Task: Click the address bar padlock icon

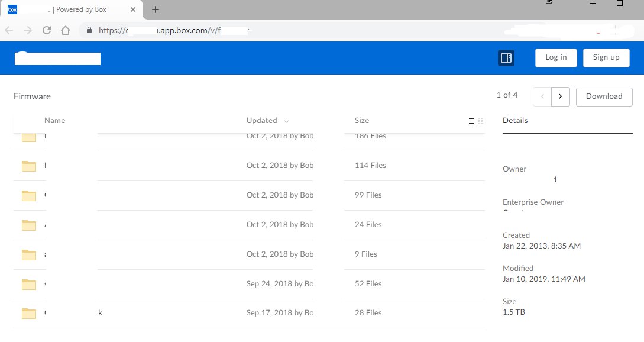Action: tap(89, 30)
